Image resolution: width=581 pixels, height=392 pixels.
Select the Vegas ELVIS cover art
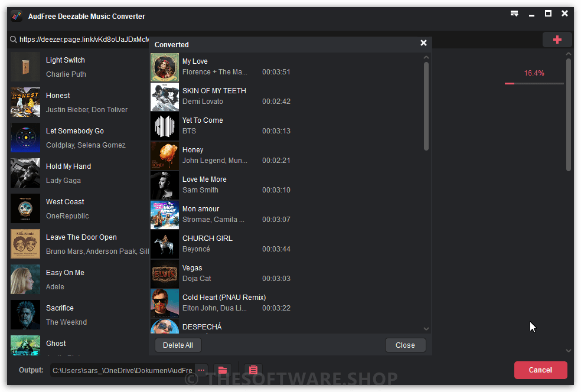tap(165, 274)
